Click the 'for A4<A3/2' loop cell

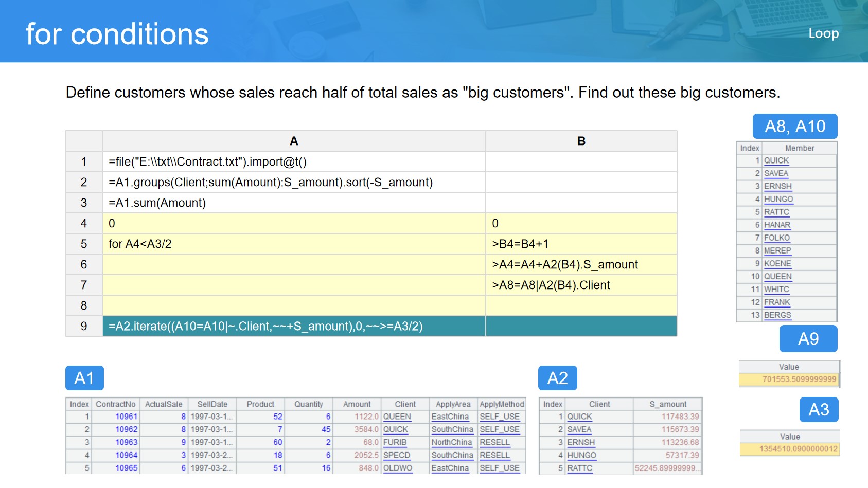pyautogui.click(x=293, y=244)
